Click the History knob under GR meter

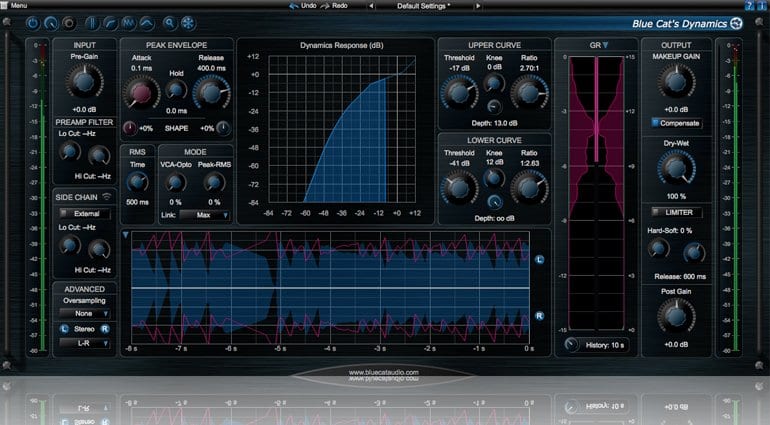[x=571, y=344]
